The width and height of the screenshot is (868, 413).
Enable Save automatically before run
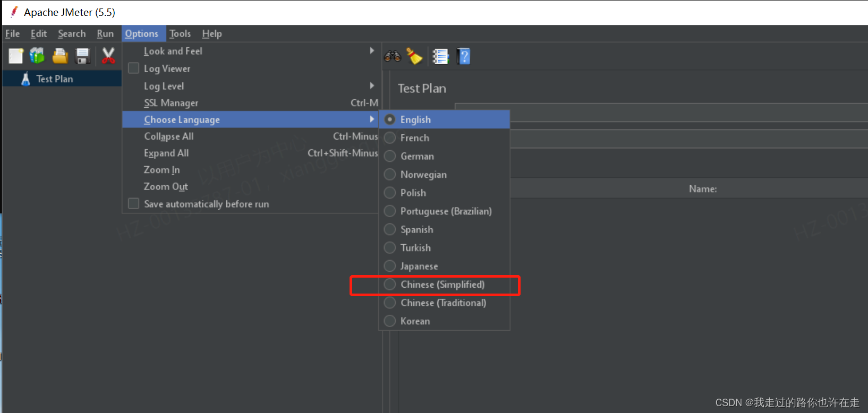[x=134, y=204]
